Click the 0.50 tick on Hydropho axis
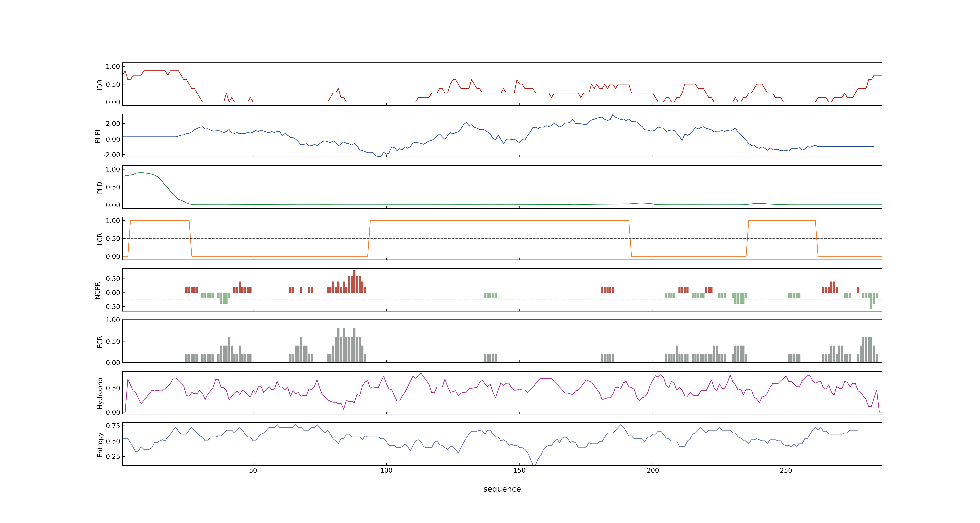Screen dimensions: 980x523 (113, 388)
